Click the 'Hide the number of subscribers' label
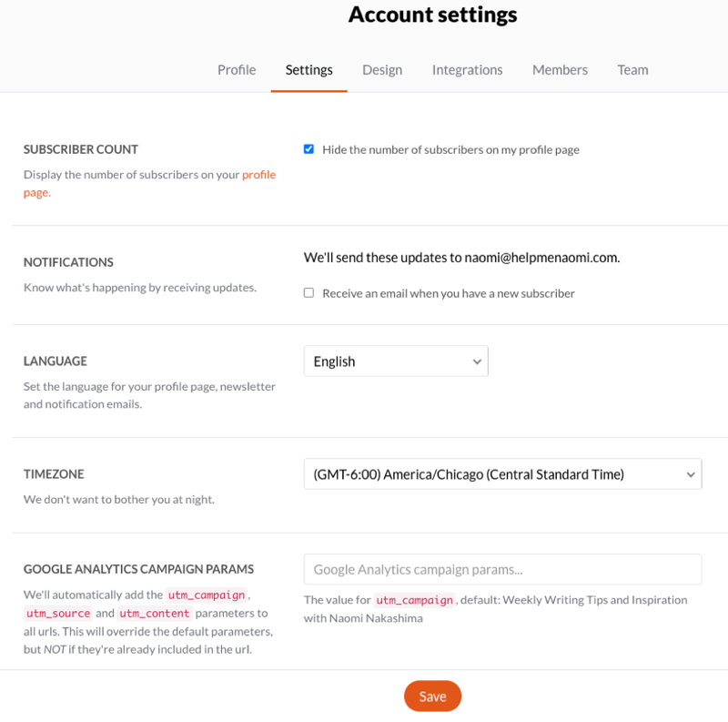Viewport: 728px width, 722px height. click(450, 149)
